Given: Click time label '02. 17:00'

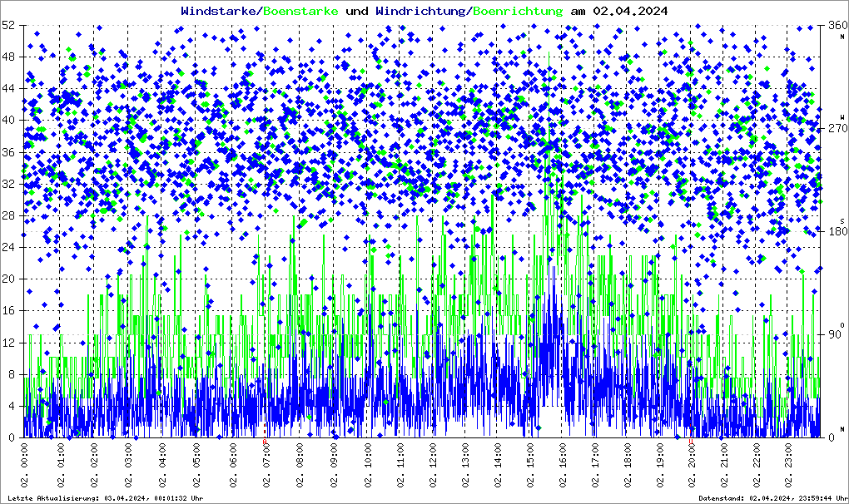Looking at the screenshot, I should [x=596, y=465].
